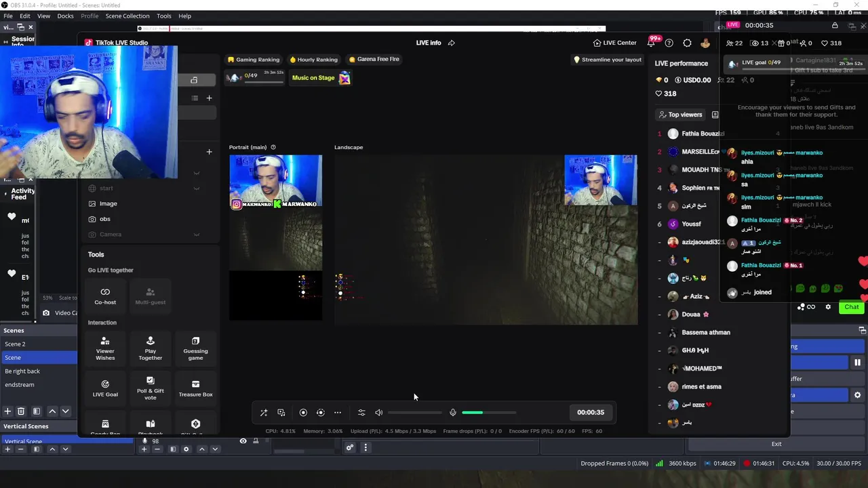Click the Landscape preview thumbnail

point(486,240)
